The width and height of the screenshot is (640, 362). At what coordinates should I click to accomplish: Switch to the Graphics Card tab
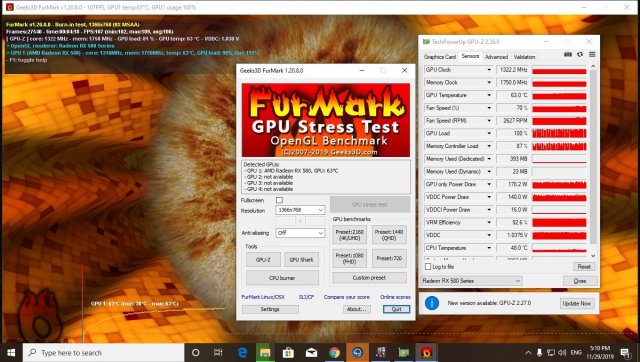(440, 57)
